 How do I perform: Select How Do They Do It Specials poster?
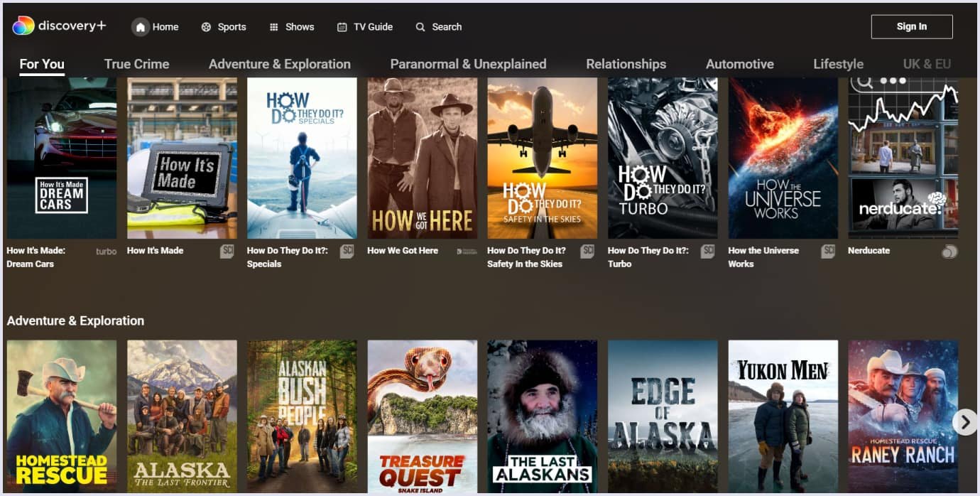coord(302,158)
